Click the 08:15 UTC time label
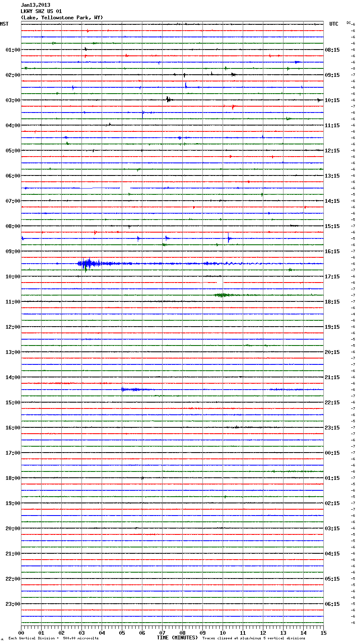This screenshot has height=644, width=357. (332, 50)
